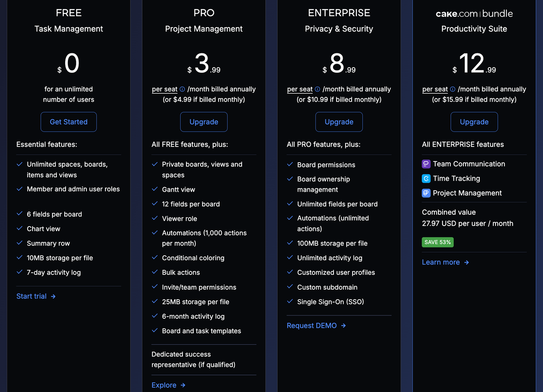Click the Team Communication app icon
Viewport: 543px width, 392px height.
[x=426, y=164]
